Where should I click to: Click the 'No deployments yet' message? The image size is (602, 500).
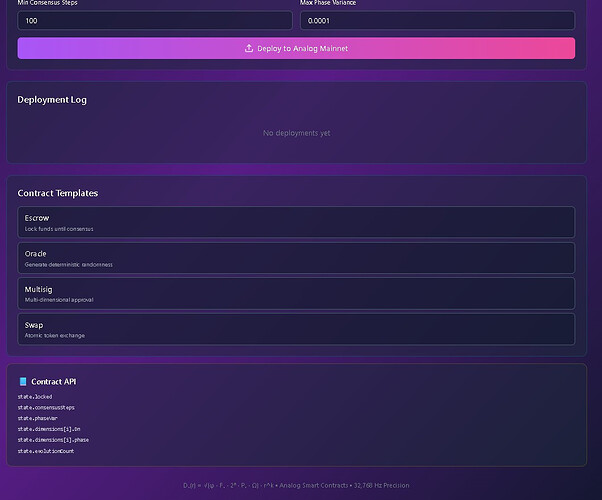coord(296,133)
